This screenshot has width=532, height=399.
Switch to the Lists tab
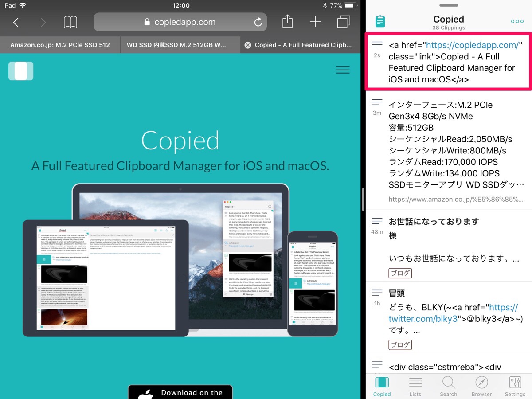[x=415, y=387]
